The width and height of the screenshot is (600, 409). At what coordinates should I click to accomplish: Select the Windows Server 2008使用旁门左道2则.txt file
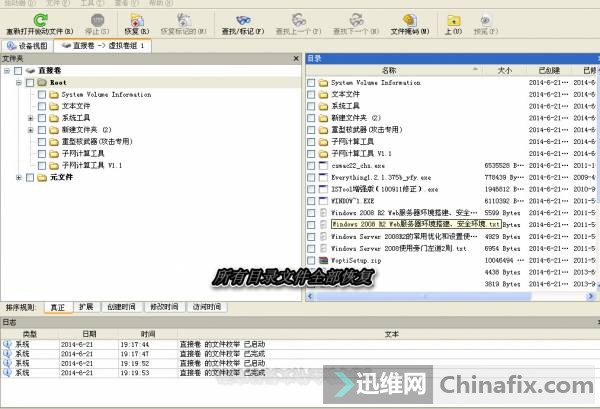[399, 249]
